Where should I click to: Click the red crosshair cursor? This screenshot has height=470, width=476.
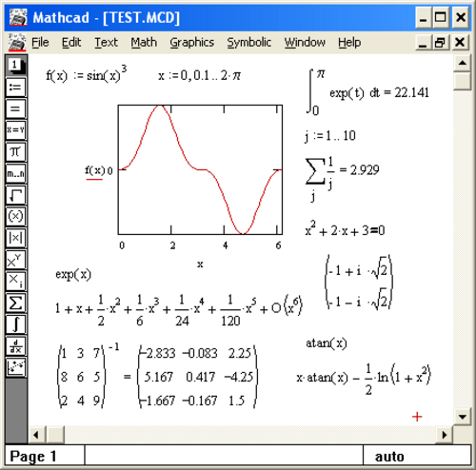pyautogui.click(x=417, y=417)
